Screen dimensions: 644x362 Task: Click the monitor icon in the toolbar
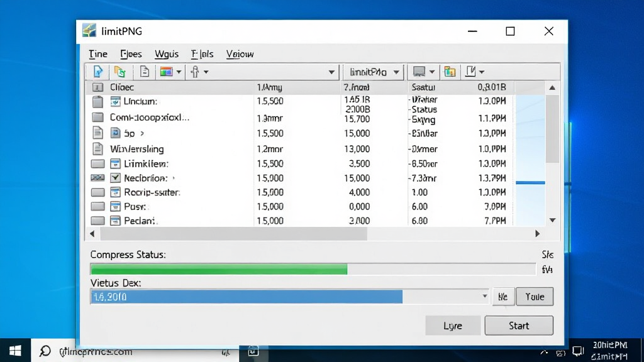coord(419,72)
